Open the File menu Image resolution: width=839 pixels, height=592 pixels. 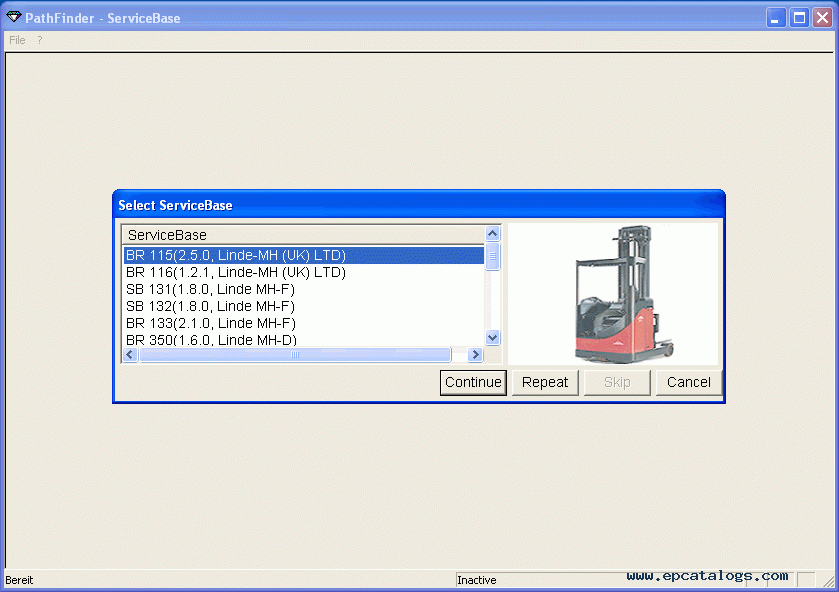(17, 40)
